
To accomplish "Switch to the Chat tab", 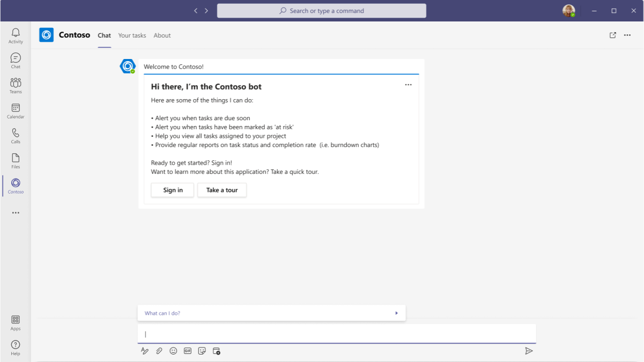I will pyautogui.click(x=105, y=35).
